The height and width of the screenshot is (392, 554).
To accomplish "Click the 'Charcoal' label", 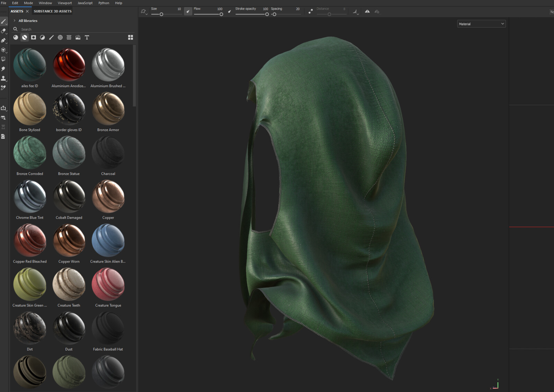I will 108,174.
